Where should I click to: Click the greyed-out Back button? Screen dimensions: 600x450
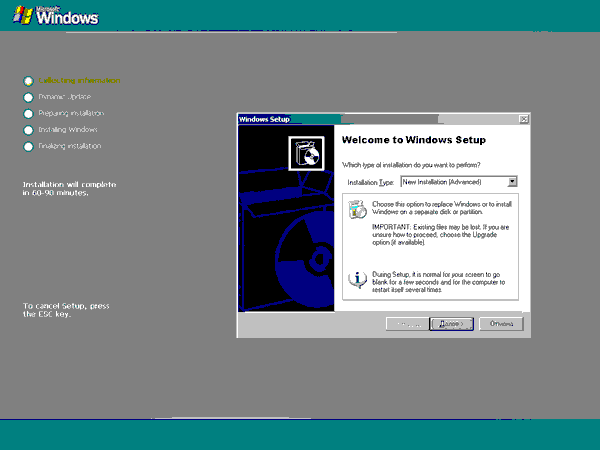click(x=408, y=324)
